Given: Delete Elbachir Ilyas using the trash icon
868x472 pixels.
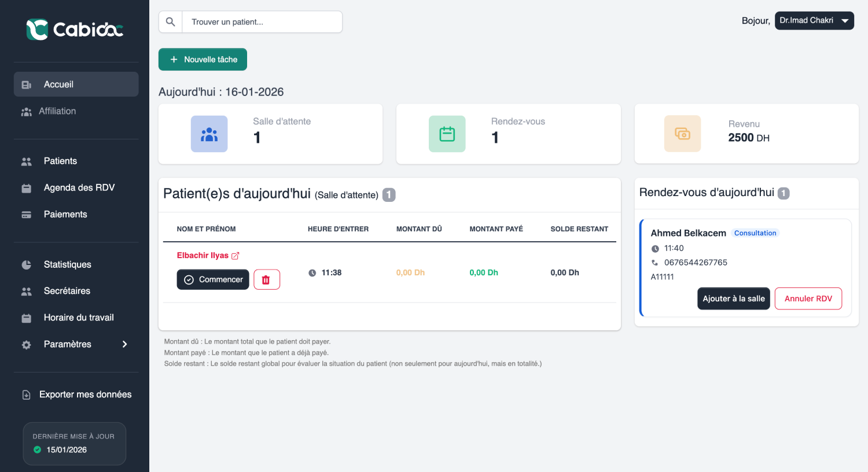Looking at the screenshot, I should tap(267, 279).
